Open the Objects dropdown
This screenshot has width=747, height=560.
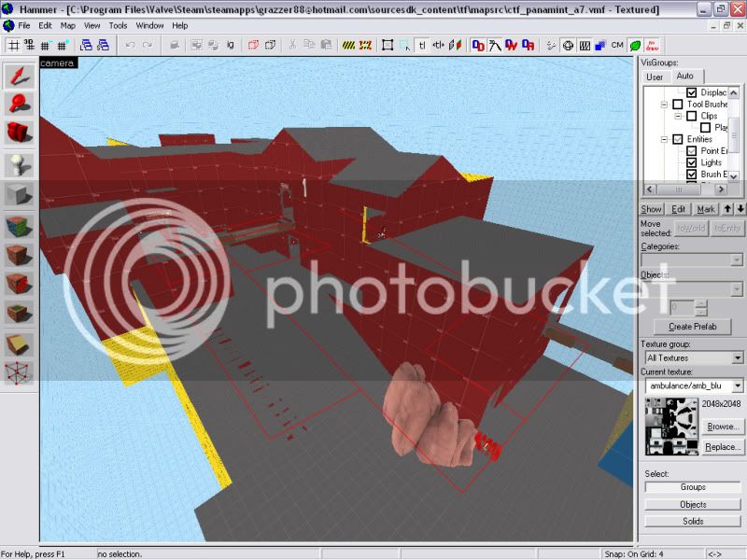click(x=737, y=289)
